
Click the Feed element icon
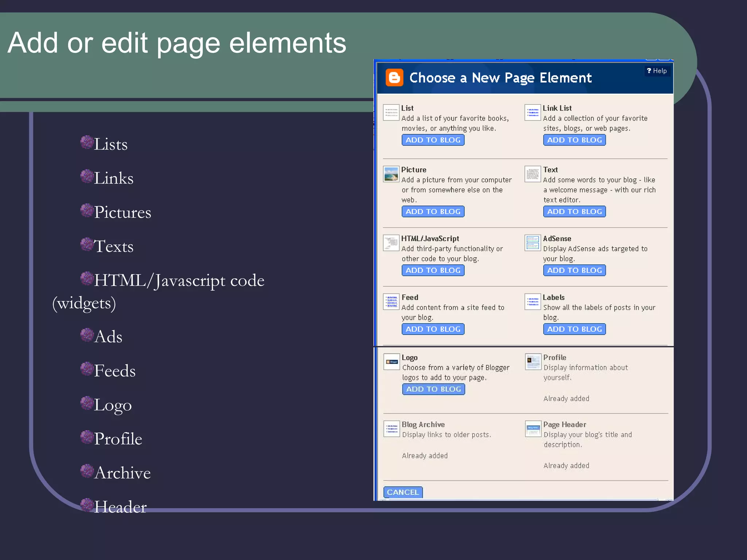coord(391,302)
